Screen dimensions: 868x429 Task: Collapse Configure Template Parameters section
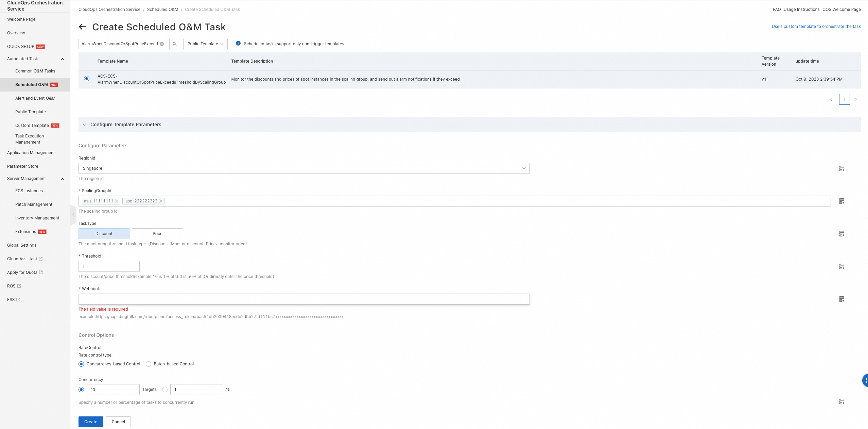84,125
